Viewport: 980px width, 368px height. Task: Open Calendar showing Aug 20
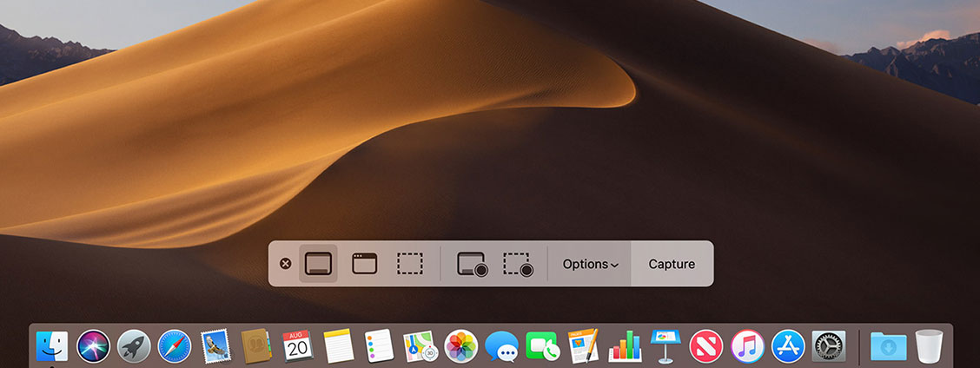coord(297,346)
